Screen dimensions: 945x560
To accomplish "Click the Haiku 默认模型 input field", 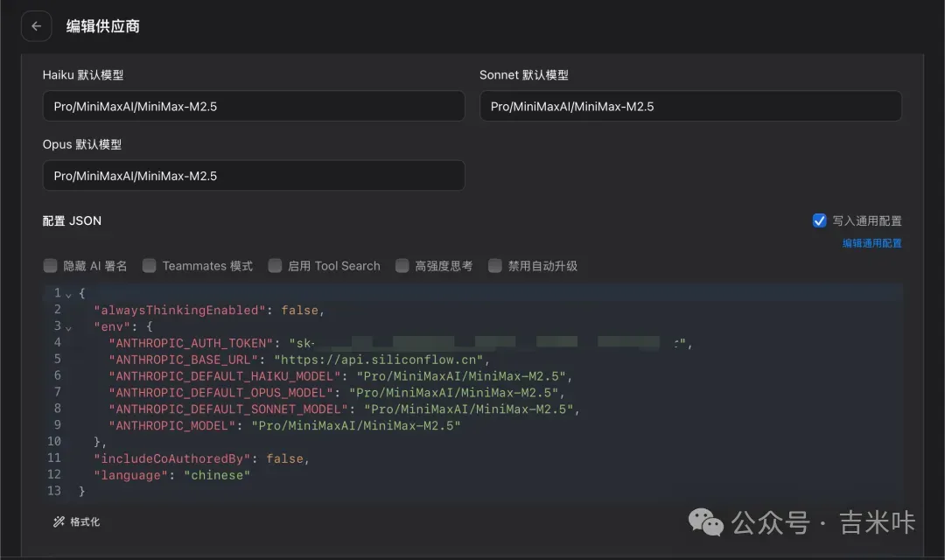I will point(254,105).
